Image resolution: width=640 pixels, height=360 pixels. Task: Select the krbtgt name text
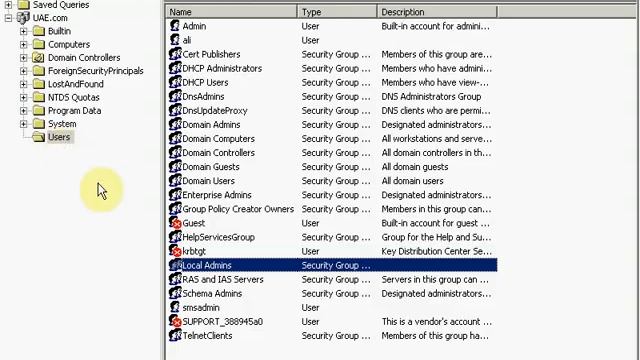[194, 251]
